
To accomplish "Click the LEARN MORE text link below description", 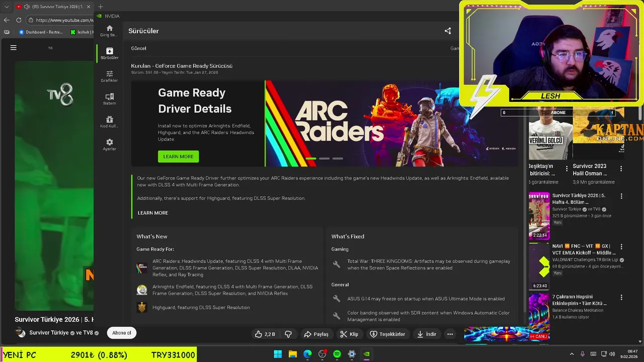I will 153,213.
